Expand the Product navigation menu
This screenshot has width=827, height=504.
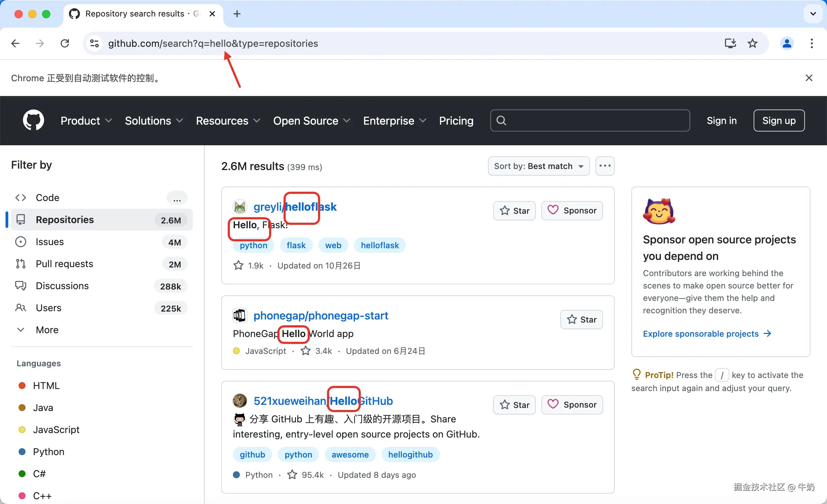tap(86, 120)
